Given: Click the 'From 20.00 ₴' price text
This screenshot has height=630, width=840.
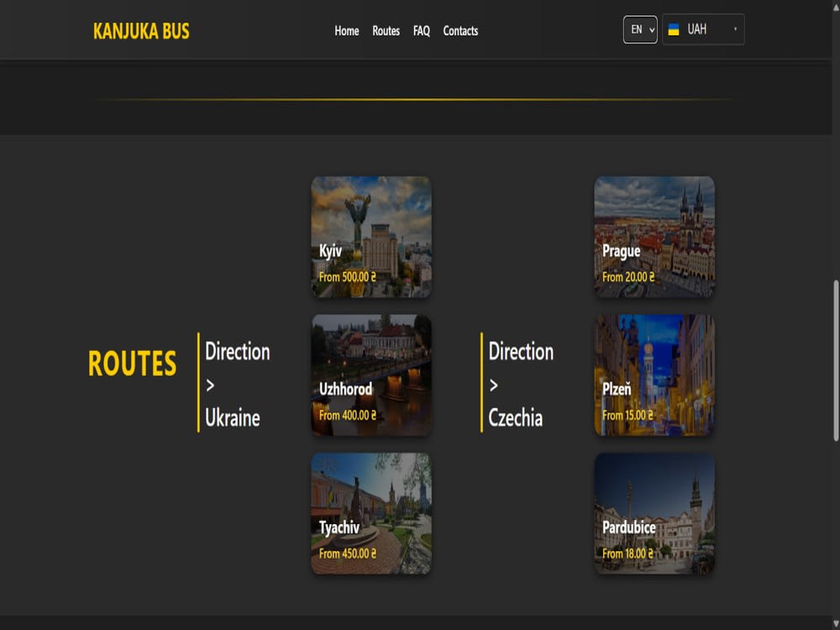Looking at the screenshot, I should (627, 277).
